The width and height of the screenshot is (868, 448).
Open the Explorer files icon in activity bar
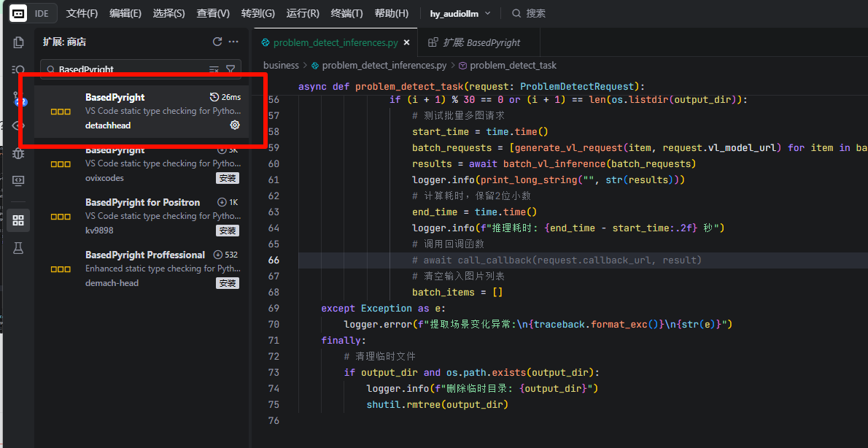click(x=18, y=42)
